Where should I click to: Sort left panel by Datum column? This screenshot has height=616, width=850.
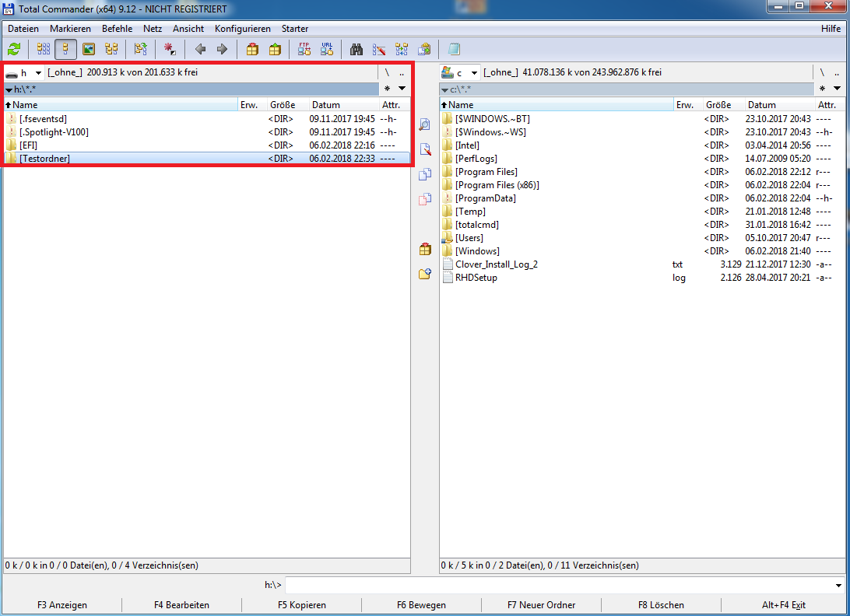coord(345,105)
